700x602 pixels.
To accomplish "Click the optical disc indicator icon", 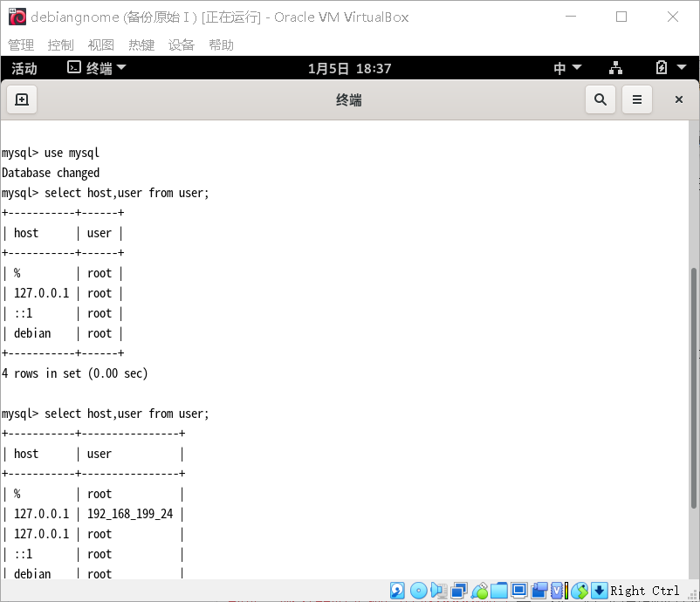I will coord(418,591).
